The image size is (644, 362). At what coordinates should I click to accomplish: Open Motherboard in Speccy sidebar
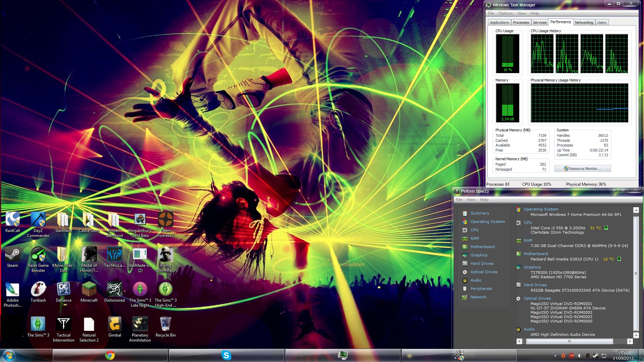[482, 247]
